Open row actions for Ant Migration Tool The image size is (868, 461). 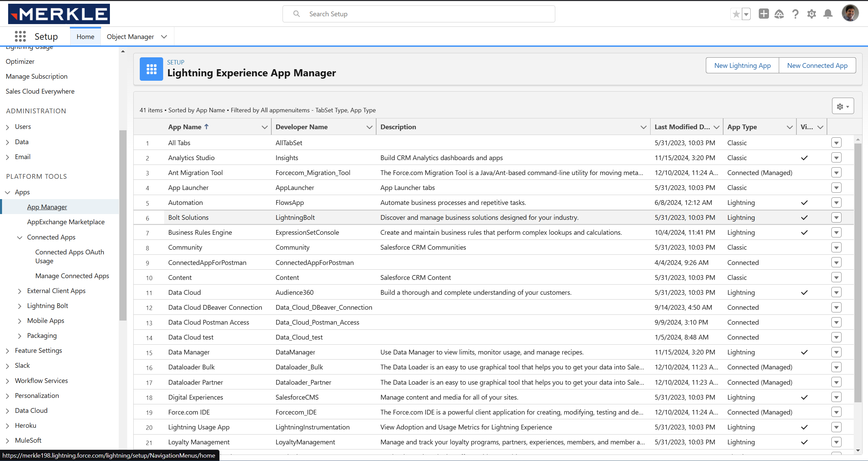pyautogui.click(x=836, y=173)
